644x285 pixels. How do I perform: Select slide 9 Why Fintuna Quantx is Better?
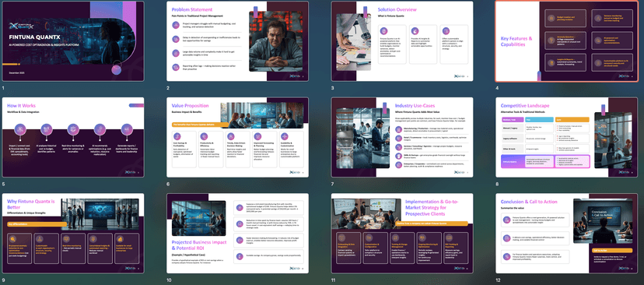click(x=73, y=233)
